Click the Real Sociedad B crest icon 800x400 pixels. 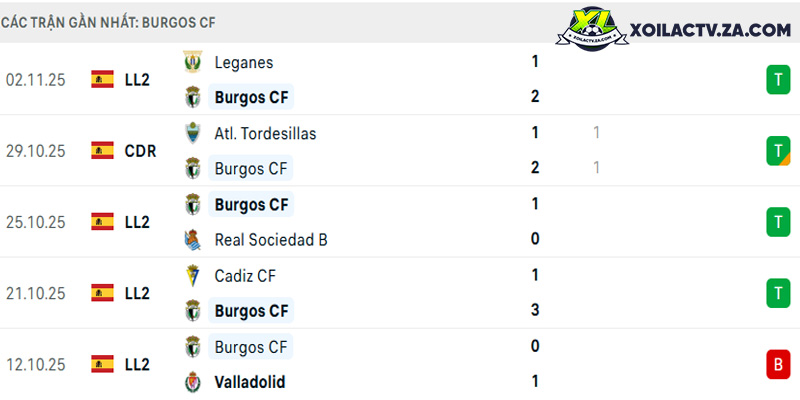193,239
